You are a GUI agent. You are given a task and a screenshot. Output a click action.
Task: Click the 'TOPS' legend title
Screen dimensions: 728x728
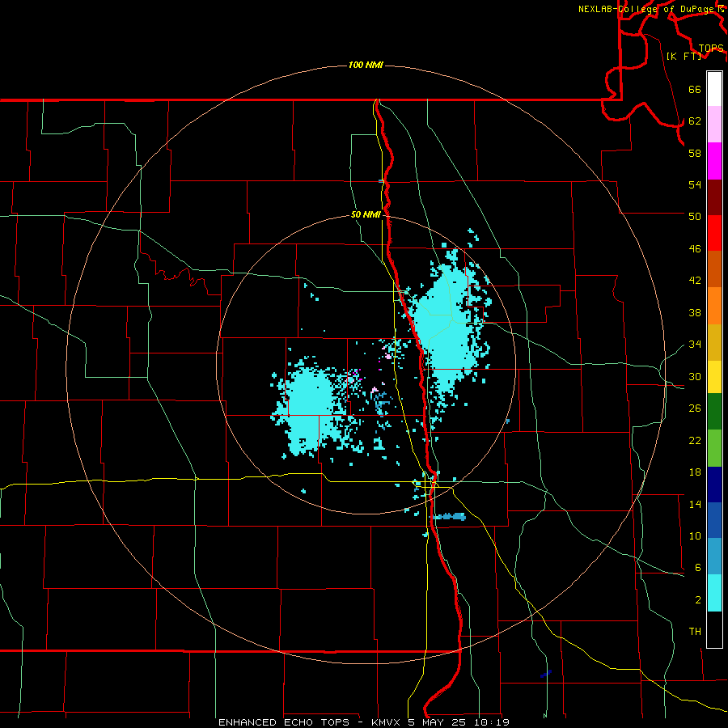click(711, 48)
